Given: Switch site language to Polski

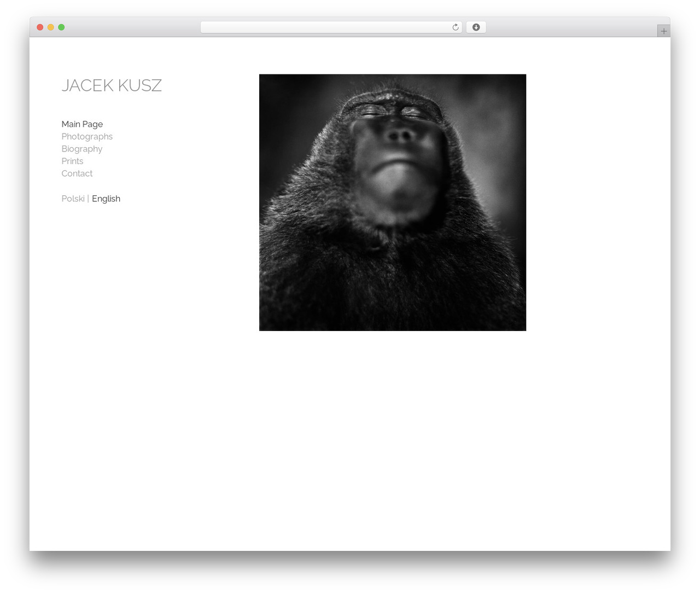Looking at the screenshot, I should click(73, 199).
